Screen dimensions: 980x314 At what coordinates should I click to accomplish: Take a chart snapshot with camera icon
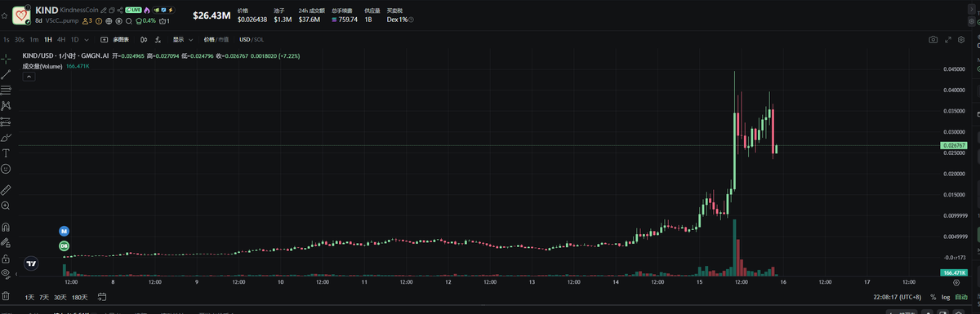[933, 39]
